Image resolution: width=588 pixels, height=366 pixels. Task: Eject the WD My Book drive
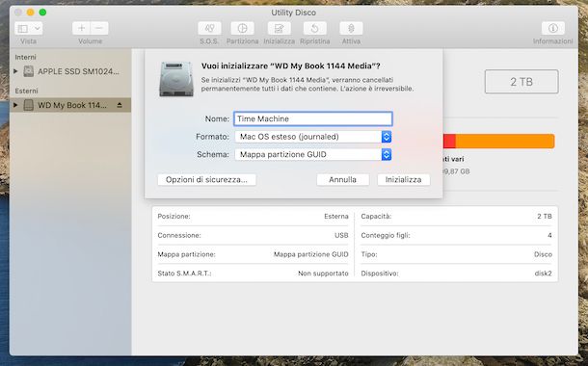tap(120, 105)
